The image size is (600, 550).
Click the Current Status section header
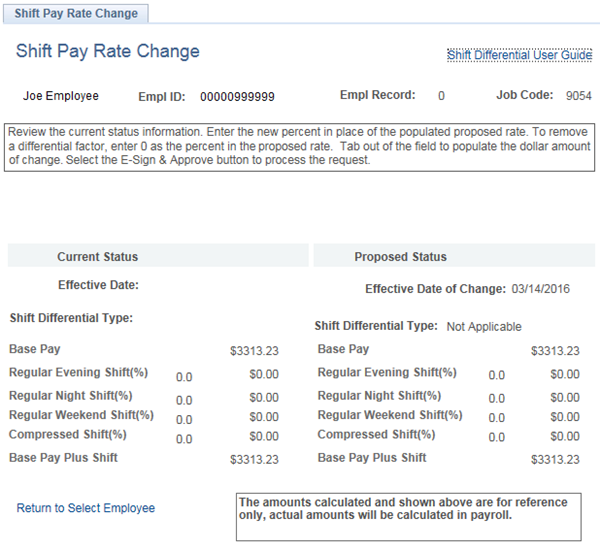97,257
